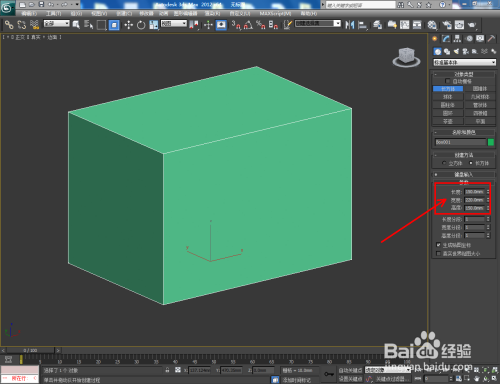Open the Rendered Frame Window icon
The image size is (500, 384).
[460, 25]
